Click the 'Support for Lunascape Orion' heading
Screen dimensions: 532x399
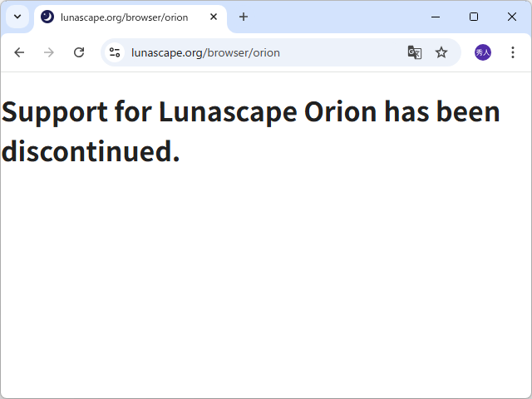250,131
